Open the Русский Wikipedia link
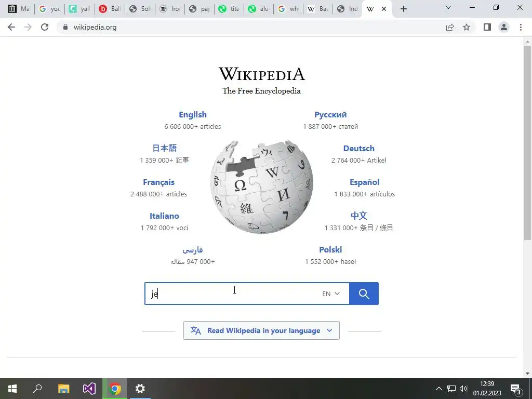 click(x=330, y=115)
